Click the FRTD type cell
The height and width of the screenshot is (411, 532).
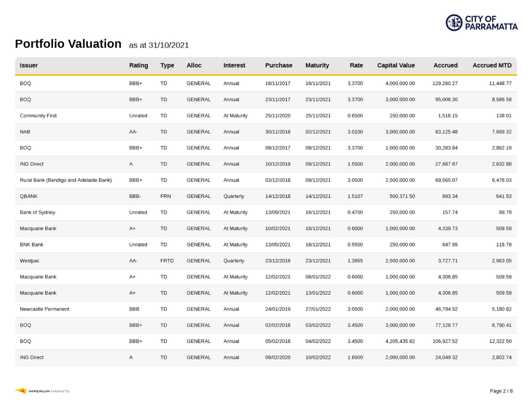pos(167,261)
